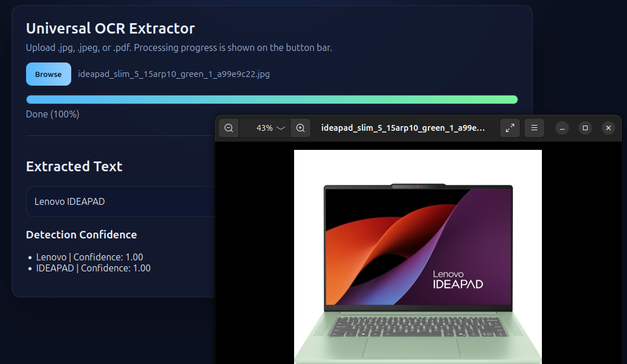Select the uploaded file name ideapad_slim_5_15arp10_green_1_a99e9c22.jpg
The image size is (627, 364).
174,74
